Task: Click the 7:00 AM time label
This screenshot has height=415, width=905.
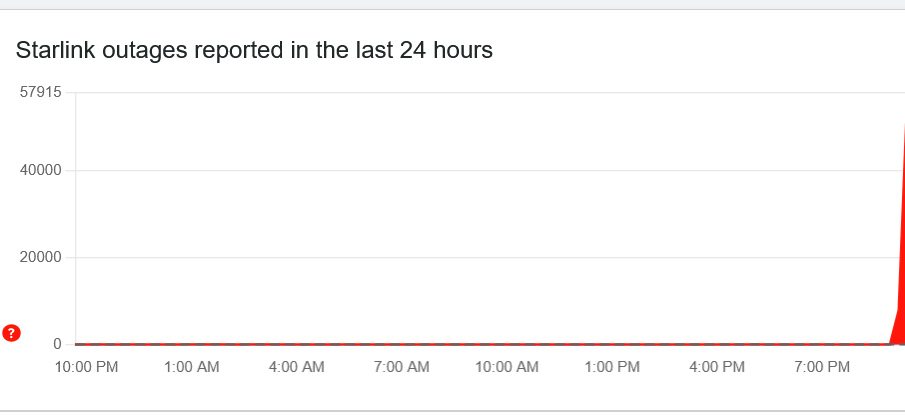Action: pyautogui.click(x=402, y=367)
